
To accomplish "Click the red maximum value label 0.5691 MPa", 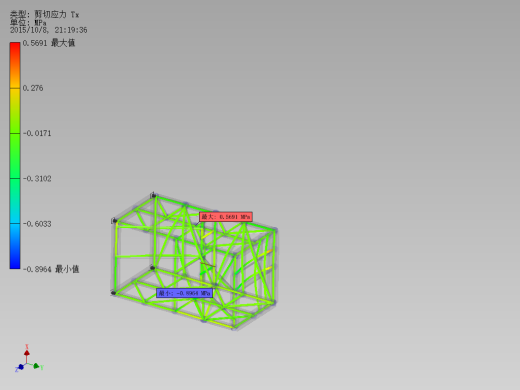I will [226, 217].
